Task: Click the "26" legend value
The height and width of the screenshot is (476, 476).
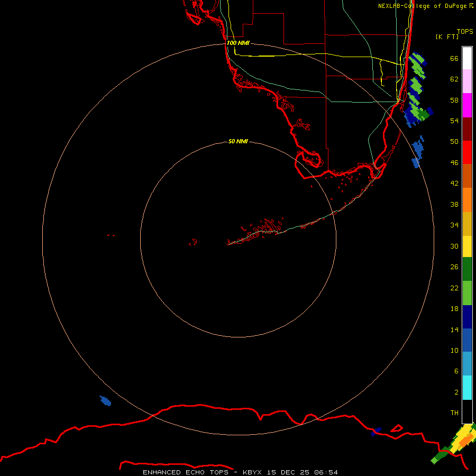Action: click(454, 267)
